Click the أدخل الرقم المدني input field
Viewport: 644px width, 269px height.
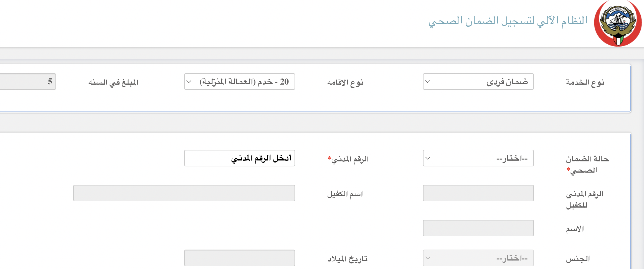point(239,158)
